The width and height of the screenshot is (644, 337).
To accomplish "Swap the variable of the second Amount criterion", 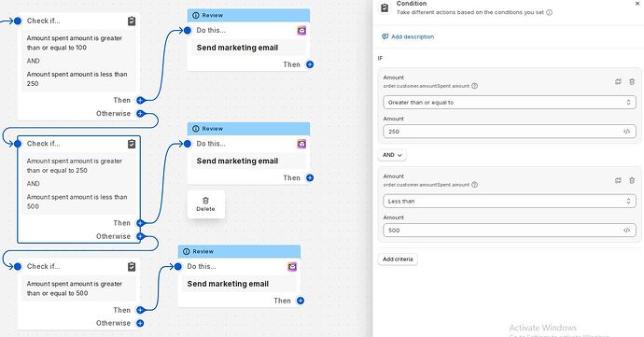I will pyautogui.click(x=618, y=180).
